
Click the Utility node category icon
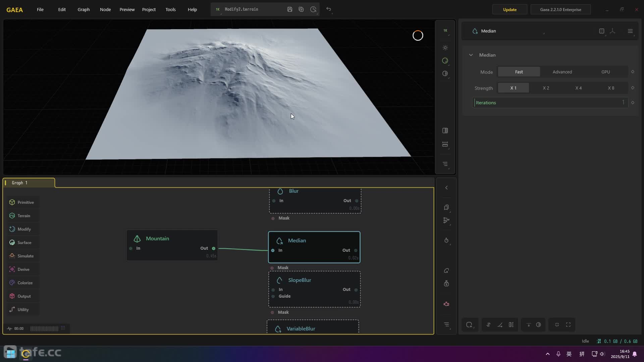[x=12, y=309]
